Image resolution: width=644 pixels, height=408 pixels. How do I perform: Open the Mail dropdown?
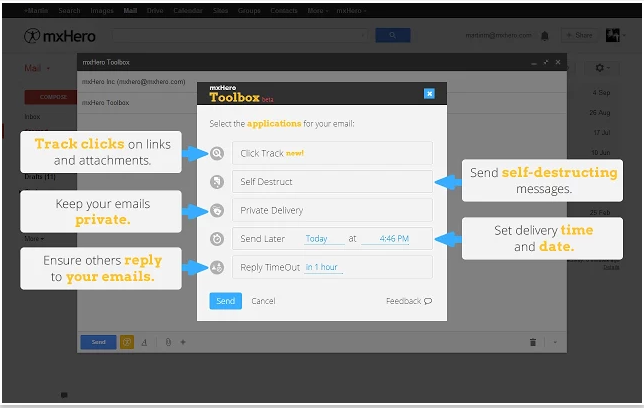tap(37, 68)
